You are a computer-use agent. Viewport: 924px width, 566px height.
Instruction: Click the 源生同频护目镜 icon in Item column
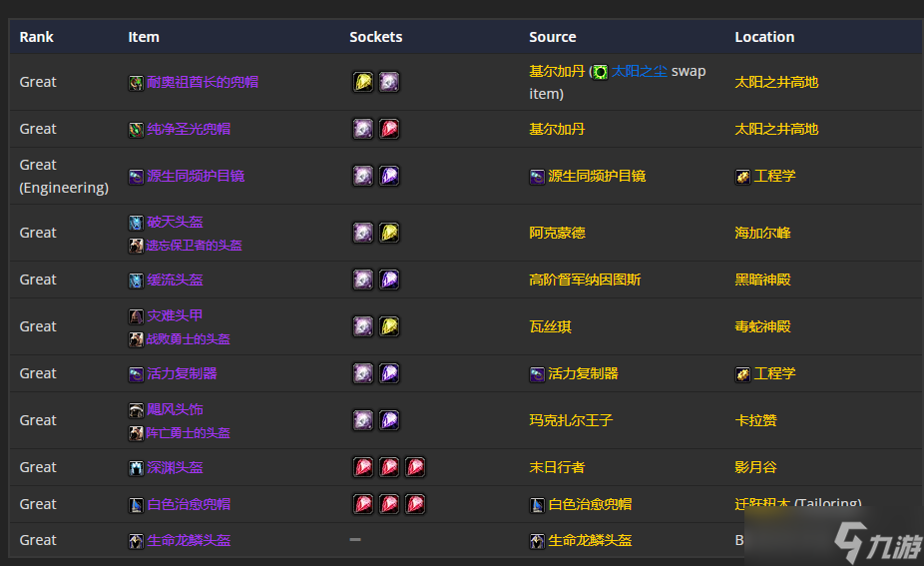click(136, 177)
